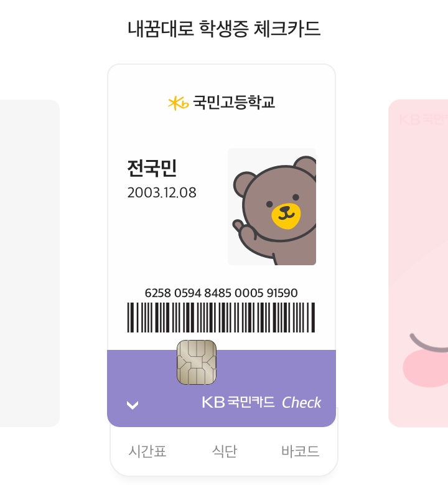Switch to the gray card on left
The width and height of the screenshot is (448, 485).
29,261
